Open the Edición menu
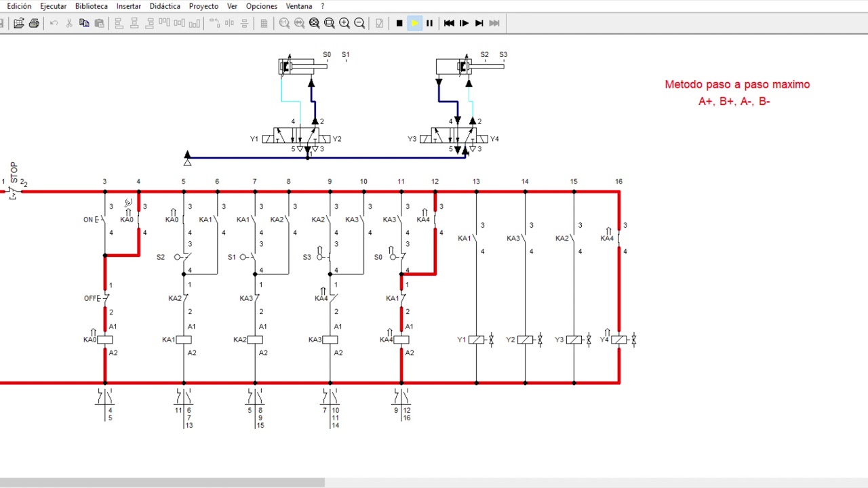Viewport: 868px width, 488px height. pos(19,6)
